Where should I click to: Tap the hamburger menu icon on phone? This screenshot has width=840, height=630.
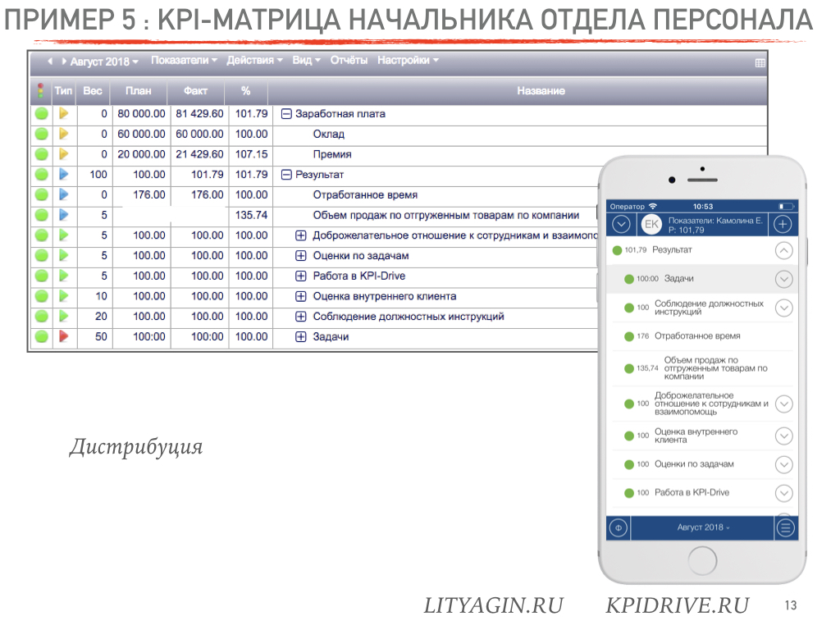pos(785,528)
